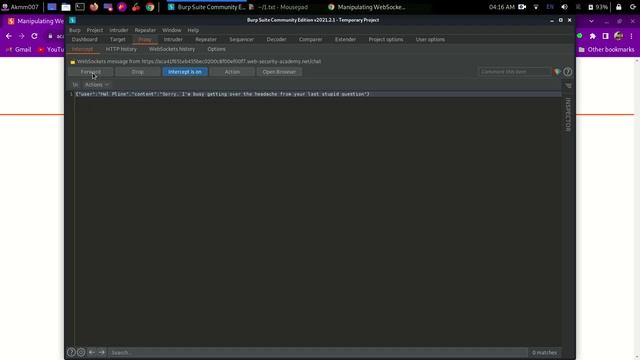Click the network icon in system tray
The width and height of the screenshot is (640, 360).
click(536, 7)
